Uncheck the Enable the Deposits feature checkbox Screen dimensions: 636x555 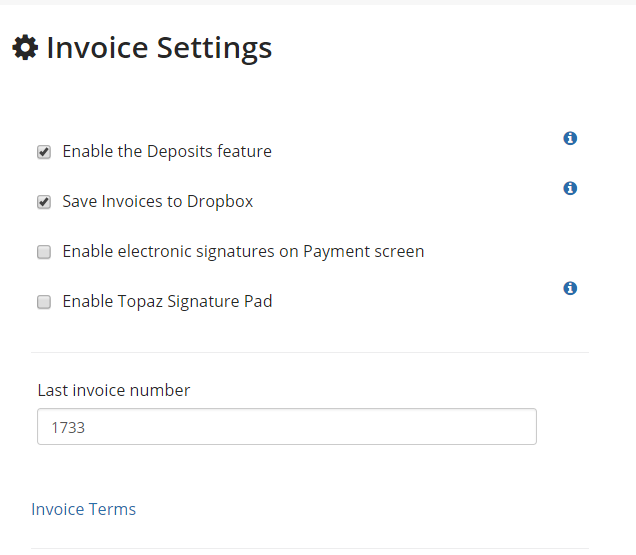(44, 152)
